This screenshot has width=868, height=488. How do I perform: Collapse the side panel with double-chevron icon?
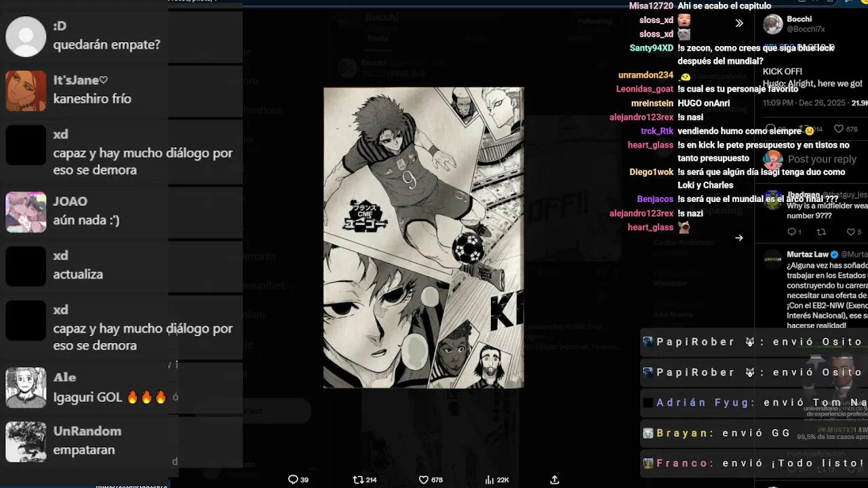pos(739,23)
